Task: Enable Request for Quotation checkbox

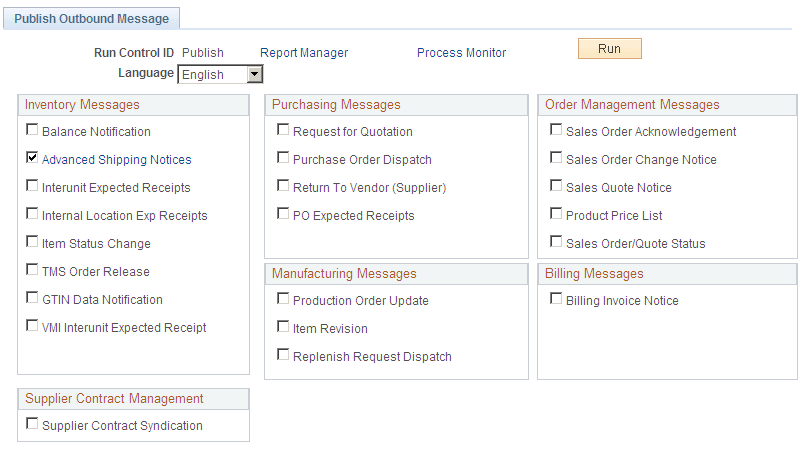Action: (x=283, y=129)
